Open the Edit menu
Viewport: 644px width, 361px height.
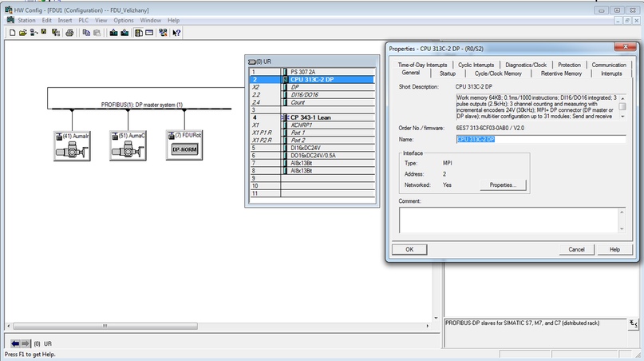click(x=47, y=20)
